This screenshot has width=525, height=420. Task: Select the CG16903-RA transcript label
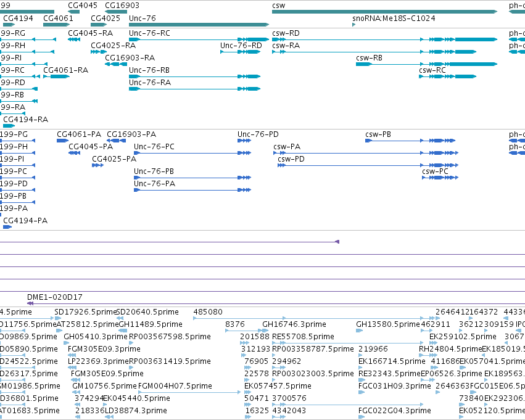coord(130,58)
